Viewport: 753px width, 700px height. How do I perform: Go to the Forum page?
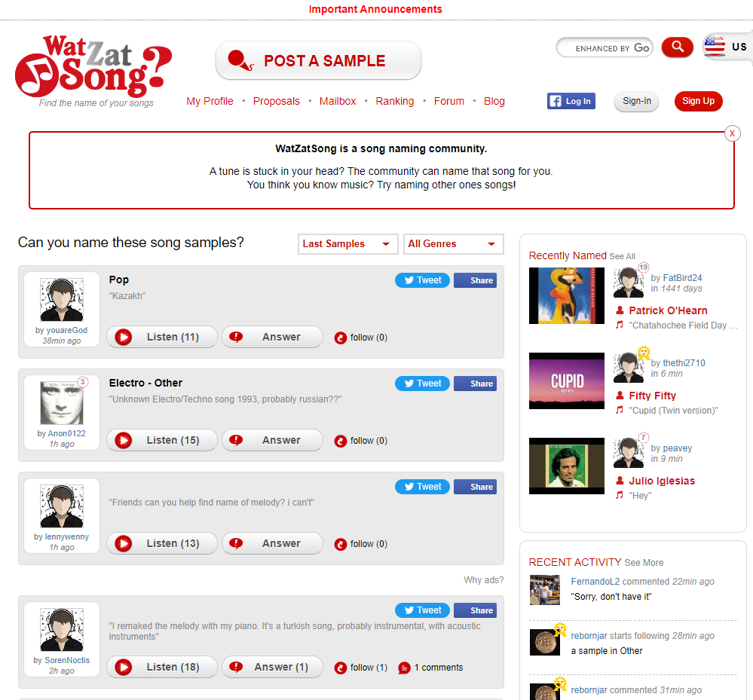(449, 101)
